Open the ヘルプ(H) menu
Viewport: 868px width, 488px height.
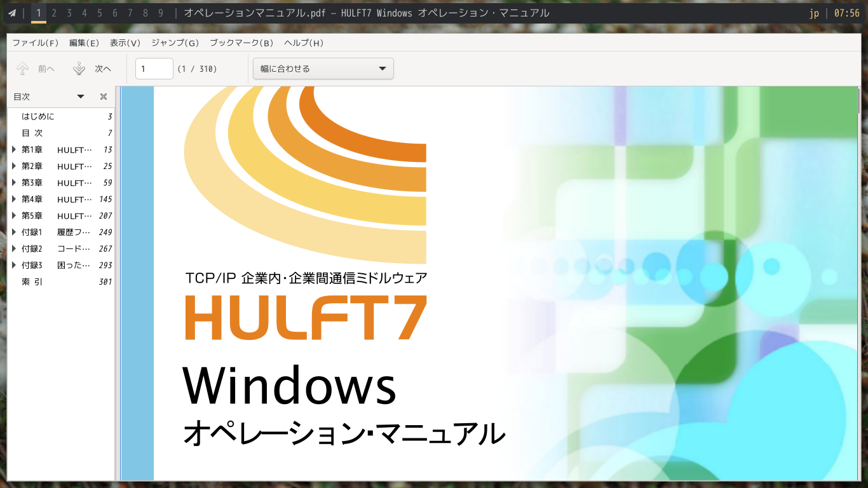[x=304, y=43]
